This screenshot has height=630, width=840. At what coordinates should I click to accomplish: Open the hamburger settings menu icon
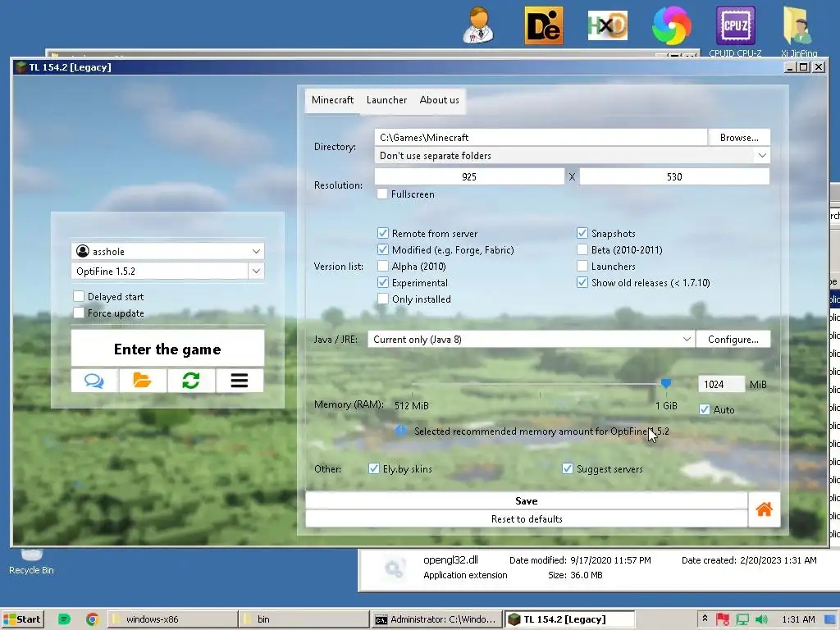(x=240, y=381)
